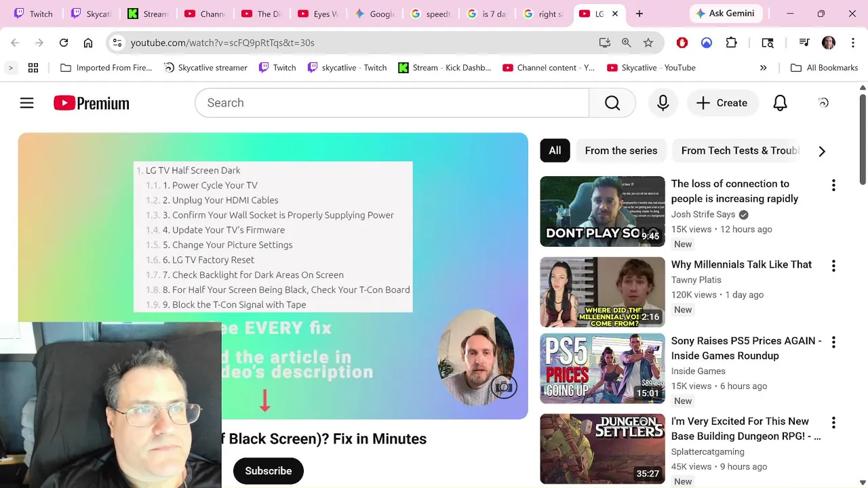This screenshot has width=868, height=488.
Task: Go to YouTube Premium home logo
Action: [x=92, y=103]
